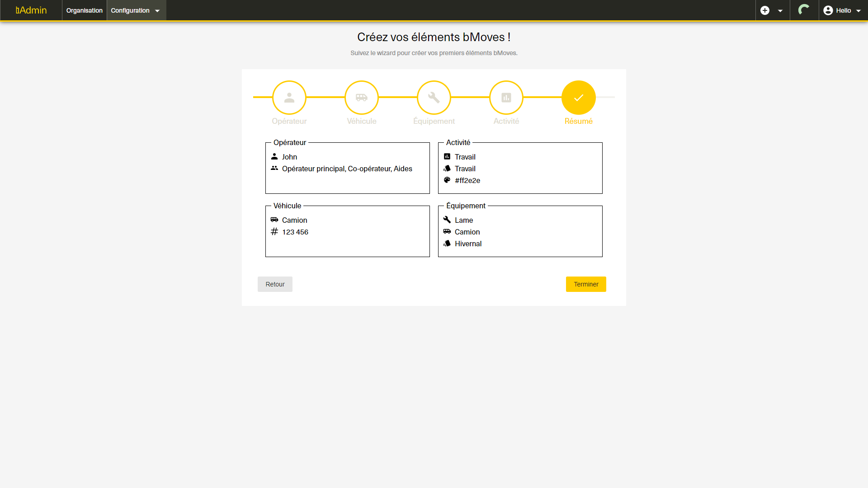
Task: Select the Activité chart step icon
Action: click(506, 97)
